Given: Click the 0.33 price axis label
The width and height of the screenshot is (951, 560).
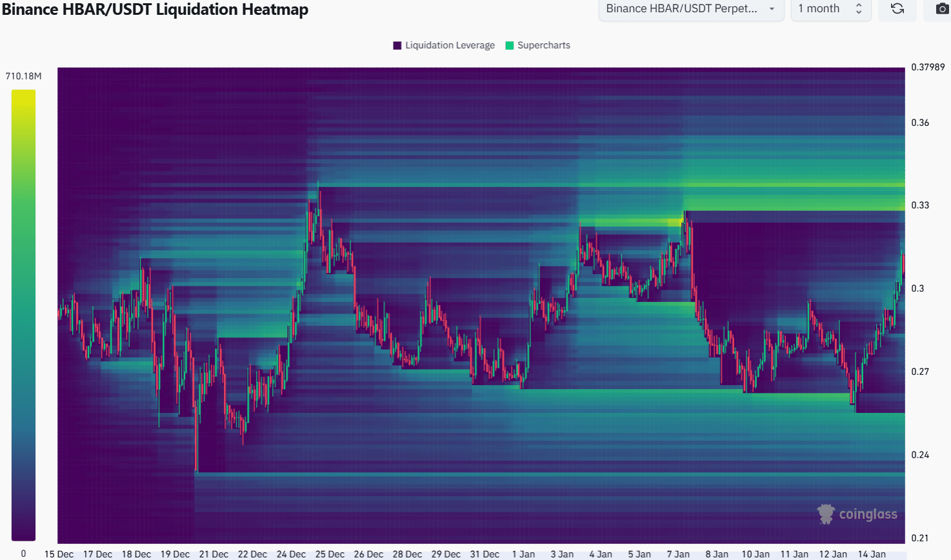Looking at the screenshot, I should pos(920,205).
